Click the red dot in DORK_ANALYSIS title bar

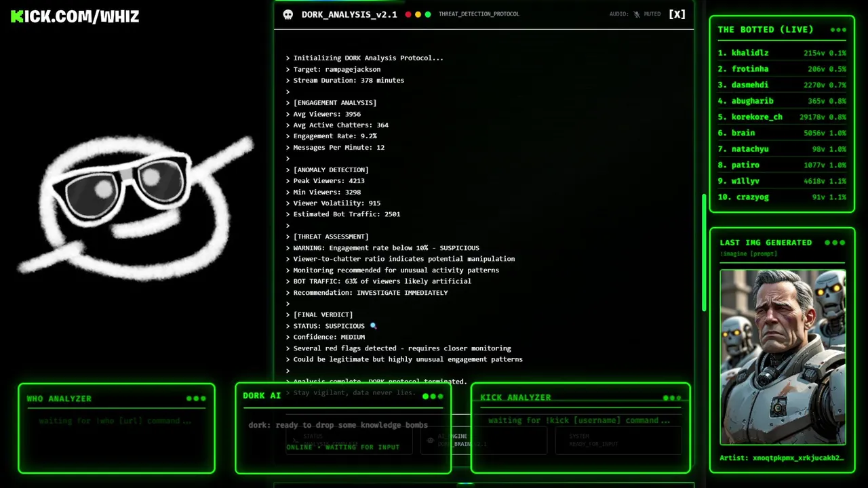[x=408, y=14]
